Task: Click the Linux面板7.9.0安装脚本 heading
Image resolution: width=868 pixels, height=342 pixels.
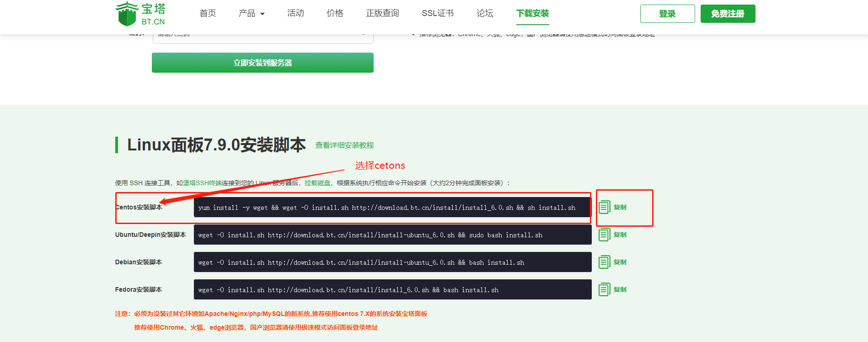Action: pos(216,145)
